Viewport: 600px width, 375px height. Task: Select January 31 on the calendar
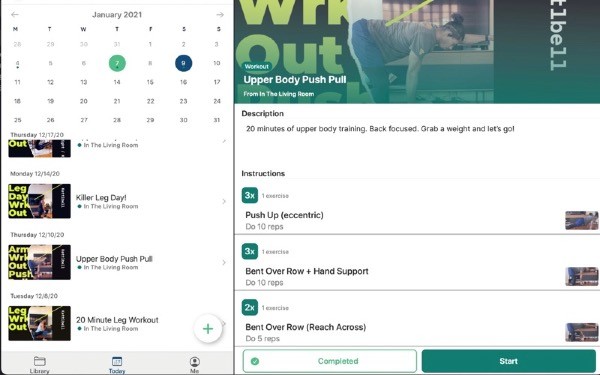[217, 120]
